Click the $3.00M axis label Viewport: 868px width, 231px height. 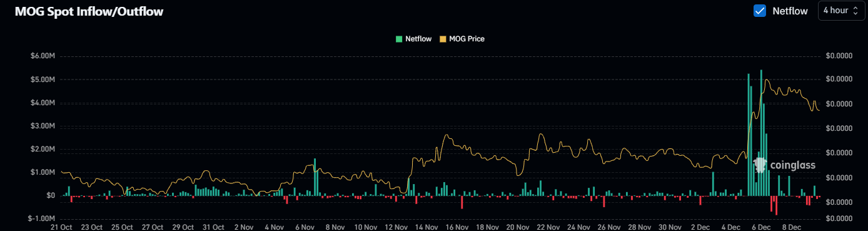point(43,126)
